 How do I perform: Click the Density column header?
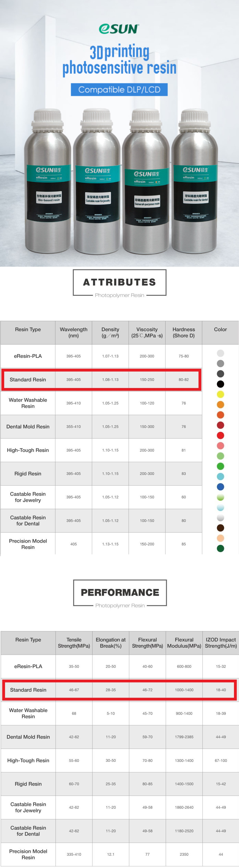point(110,332)
